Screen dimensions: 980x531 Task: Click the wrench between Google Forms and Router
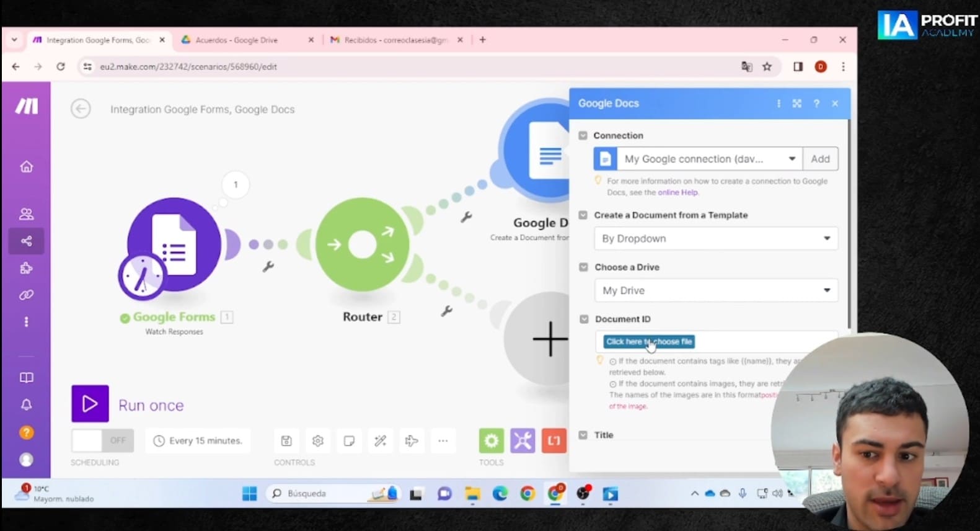[268, 267]
